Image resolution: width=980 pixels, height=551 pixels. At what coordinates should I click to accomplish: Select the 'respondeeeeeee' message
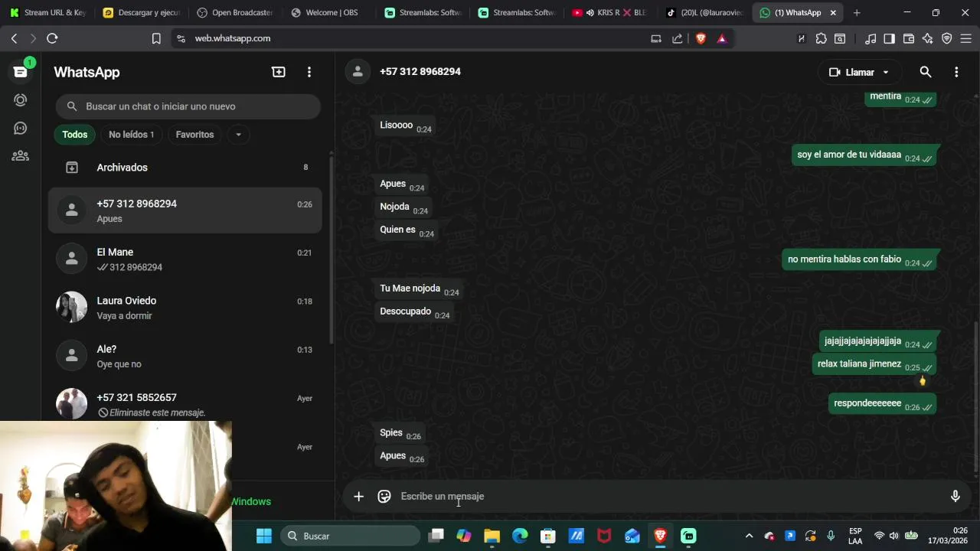point(882,404)
